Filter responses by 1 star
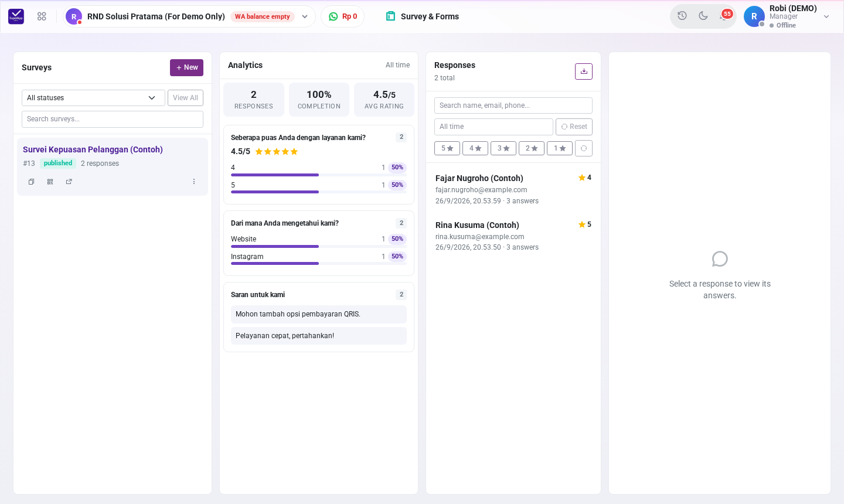This screenshot has width=844, height=504. 560,148
